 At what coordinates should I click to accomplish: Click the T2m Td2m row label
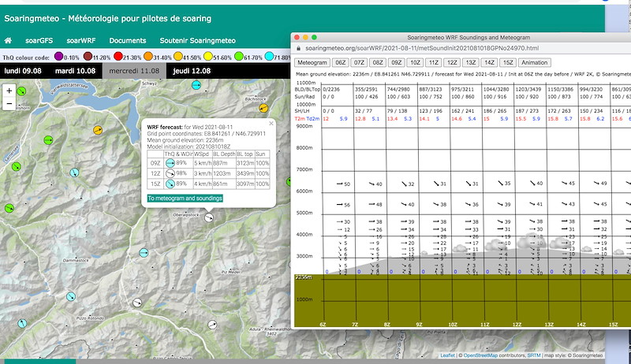coord(307,119)
